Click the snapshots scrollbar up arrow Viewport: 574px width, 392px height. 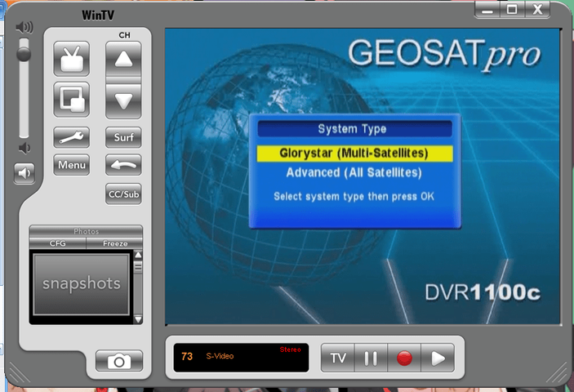(x=138, y=255)
